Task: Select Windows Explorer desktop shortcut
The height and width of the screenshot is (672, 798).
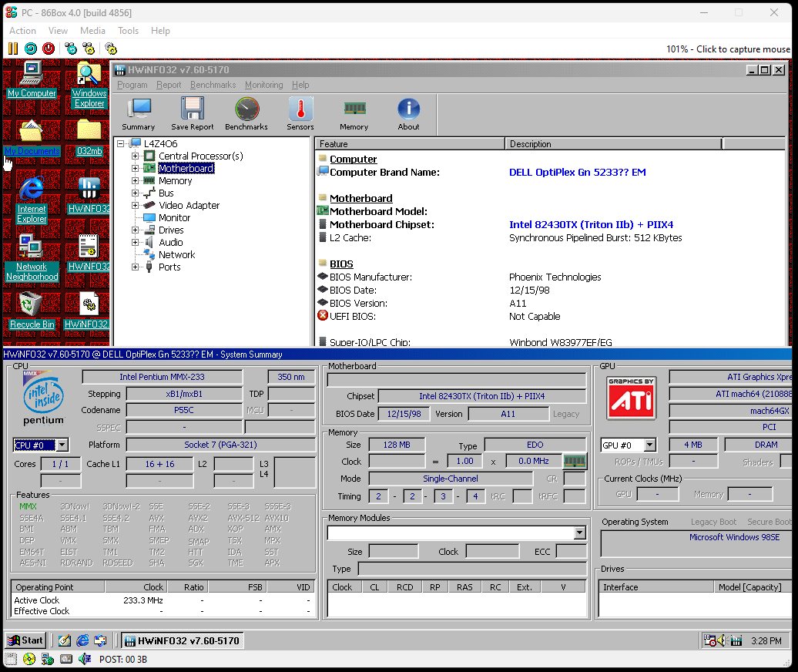Action: [89, 85]
